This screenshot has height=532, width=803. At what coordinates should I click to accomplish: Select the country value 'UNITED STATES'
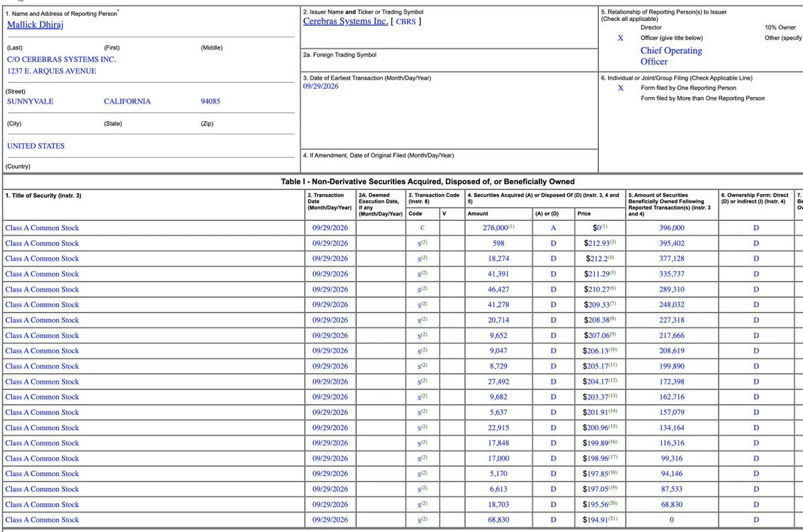click(36, 146)
